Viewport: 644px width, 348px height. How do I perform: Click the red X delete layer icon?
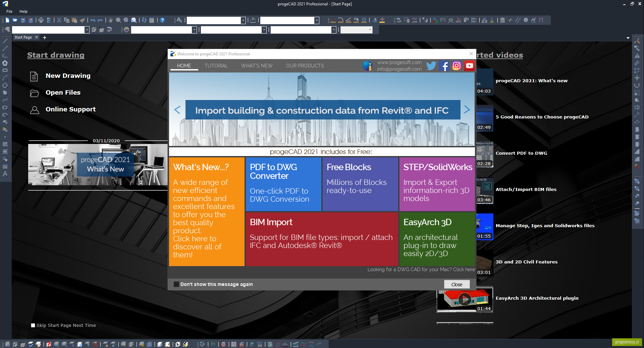[95, 344]
